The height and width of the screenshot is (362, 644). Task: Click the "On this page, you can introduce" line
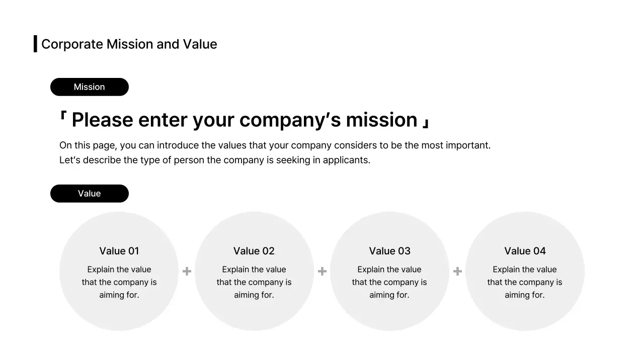(x=275, y=145)
